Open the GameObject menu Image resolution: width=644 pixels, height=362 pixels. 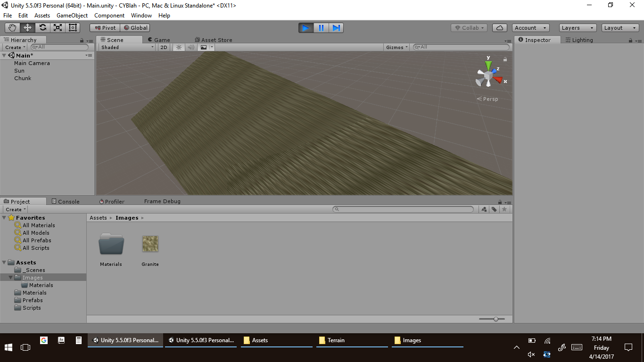pos(72,16)
